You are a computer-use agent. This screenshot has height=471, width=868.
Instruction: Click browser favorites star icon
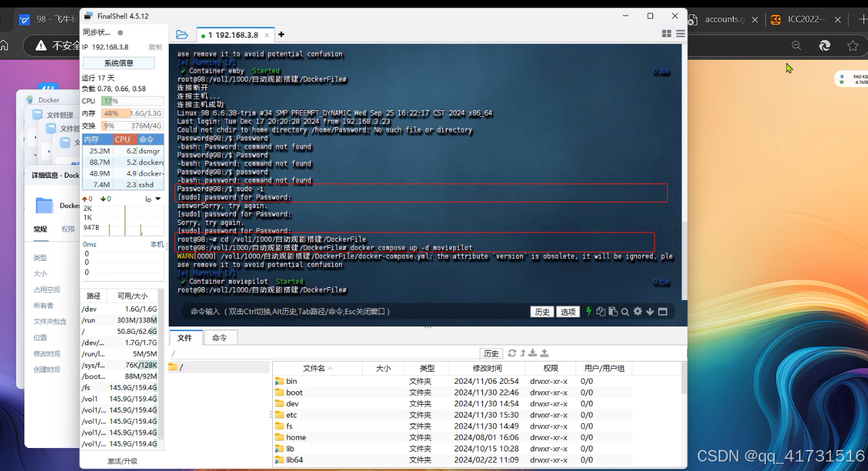tap(853, 45)
